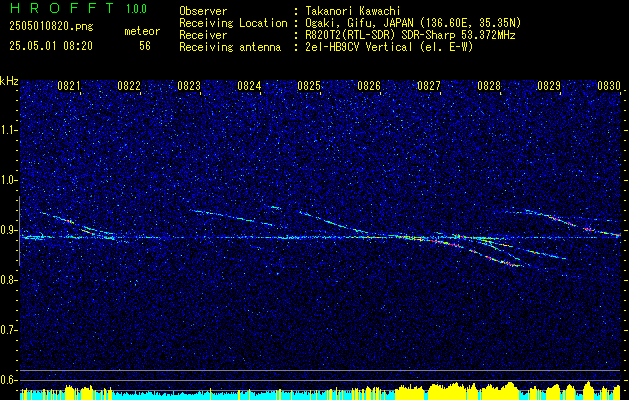Click the 2505010820.png file name

[x=51, y=27]
